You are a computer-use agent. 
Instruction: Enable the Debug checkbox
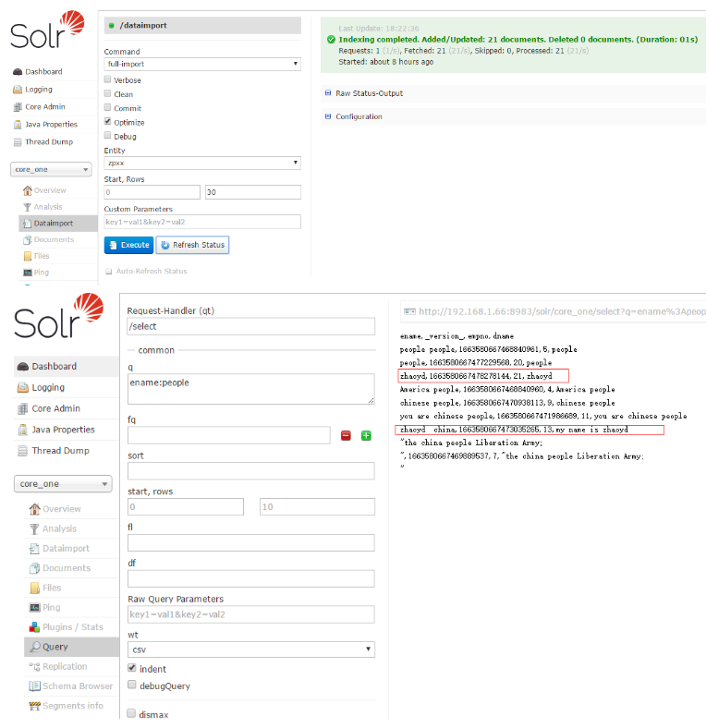pyautogui.click(x=108, y=136)
